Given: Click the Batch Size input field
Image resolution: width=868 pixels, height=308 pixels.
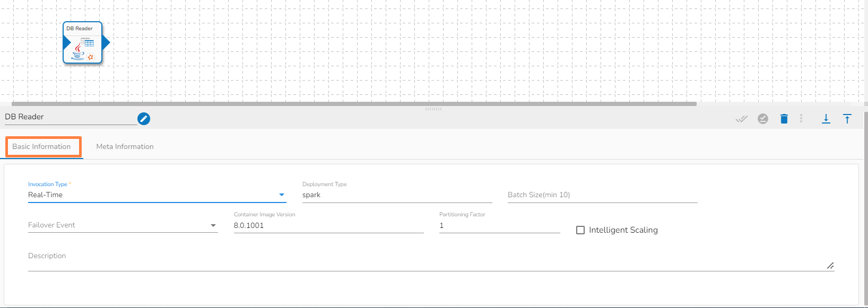Looking at the screenshot, I should coord(602,195).
